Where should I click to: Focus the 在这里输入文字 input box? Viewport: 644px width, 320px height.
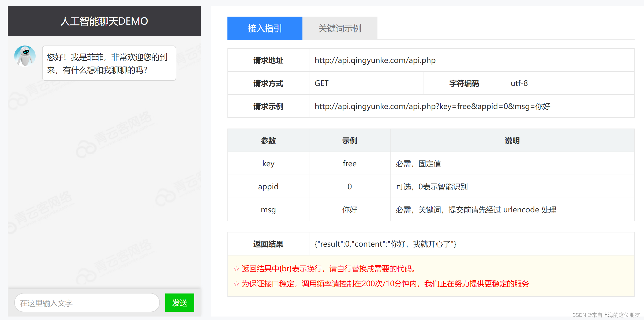(x=87, y=303)
